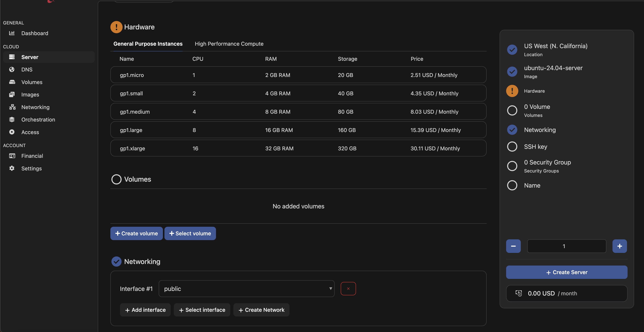Click the Orchestration layers icon
The width and height of the screenshot is (644, 332).
coord(12,120)
